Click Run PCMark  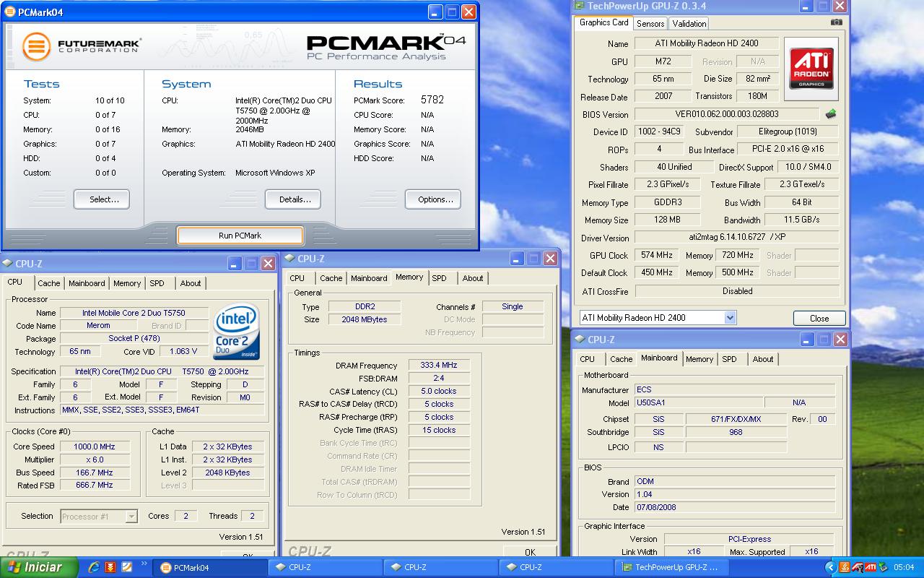point(240,236)
